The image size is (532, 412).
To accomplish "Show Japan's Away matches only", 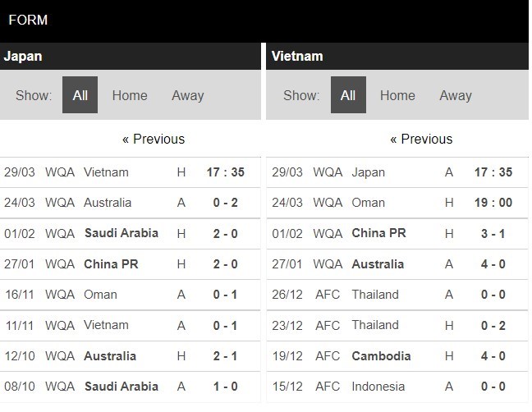I will pos(188,95).
